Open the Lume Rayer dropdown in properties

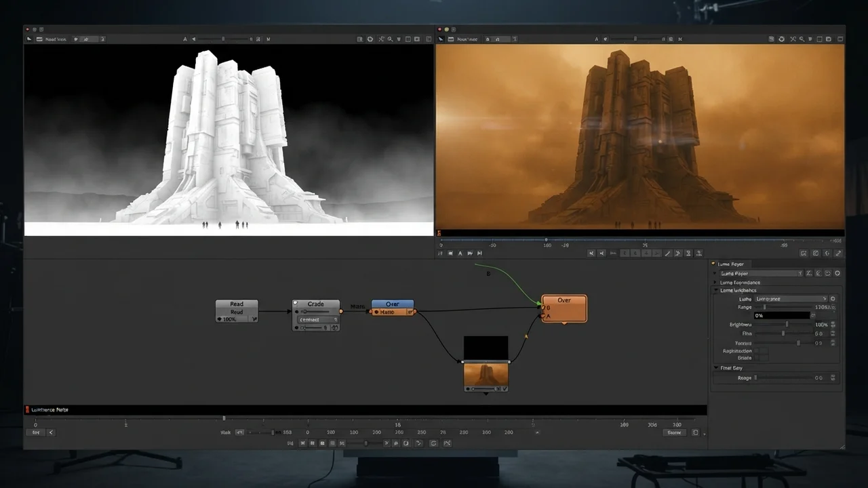pyautogui.click(x=762, y=273)
